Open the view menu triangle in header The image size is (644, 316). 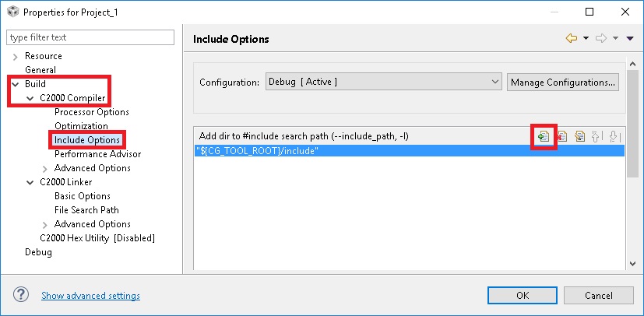pos(629,38)
